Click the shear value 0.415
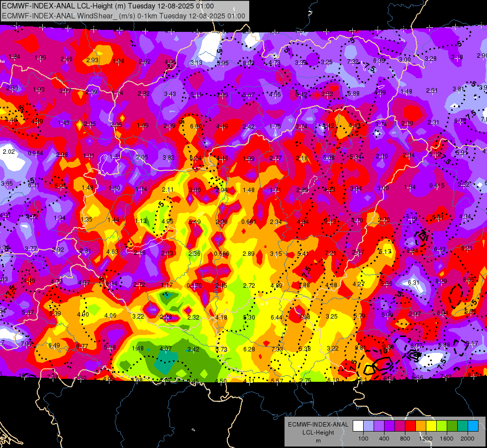The width and height of the screenshot is (487, 448). coord(437,186)
